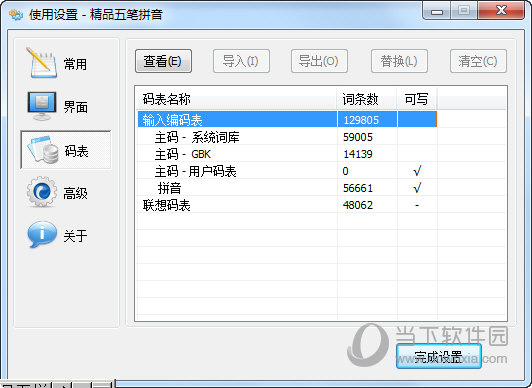Open the 关于 info bubble icon
Viewport: 532px width, 388px height.
pyautogui.click(x=42, y=234)
